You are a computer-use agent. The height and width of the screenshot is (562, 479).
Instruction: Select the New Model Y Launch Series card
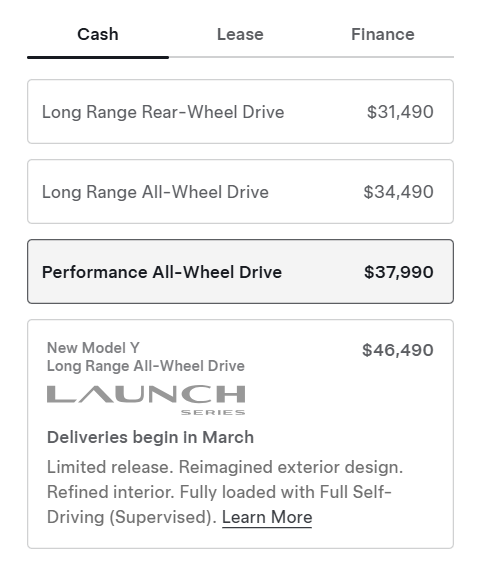click(x=240, y=434)
